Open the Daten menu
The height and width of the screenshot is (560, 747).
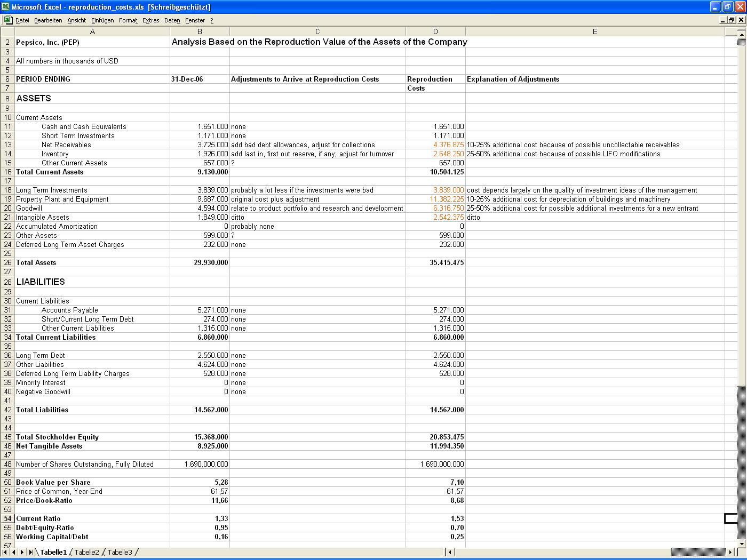(172, 20)
